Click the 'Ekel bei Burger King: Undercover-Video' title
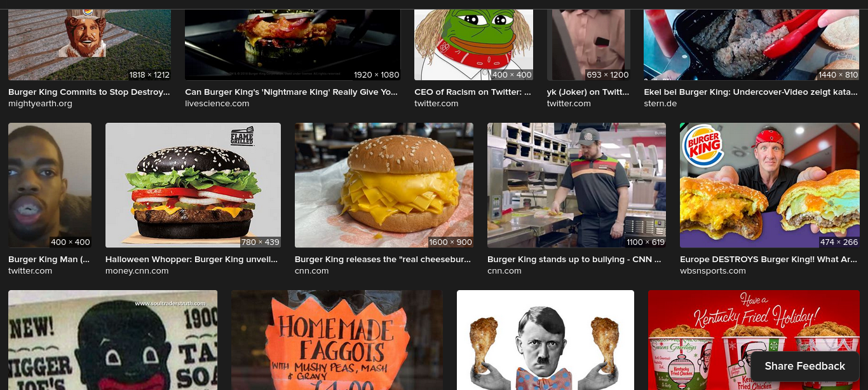The image size is (868, 390). pos(750,92)
